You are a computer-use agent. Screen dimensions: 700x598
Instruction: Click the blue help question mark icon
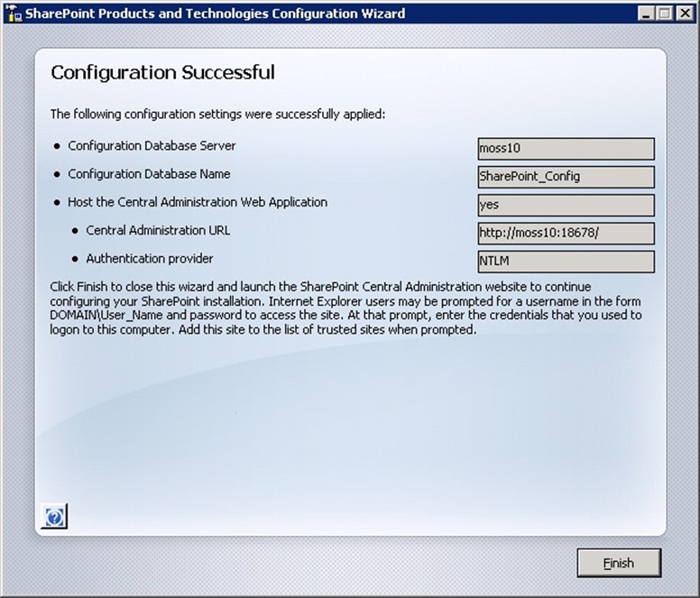55,517
